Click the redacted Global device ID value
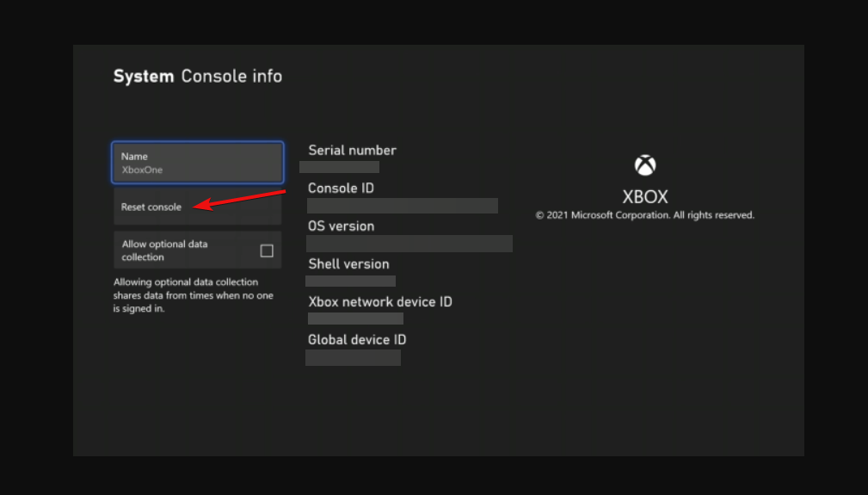 [x=354, y=357]
